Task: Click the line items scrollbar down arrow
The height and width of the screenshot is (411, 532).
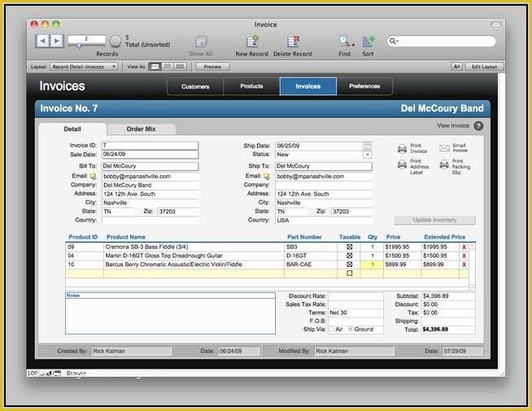Action: point(472,288)
